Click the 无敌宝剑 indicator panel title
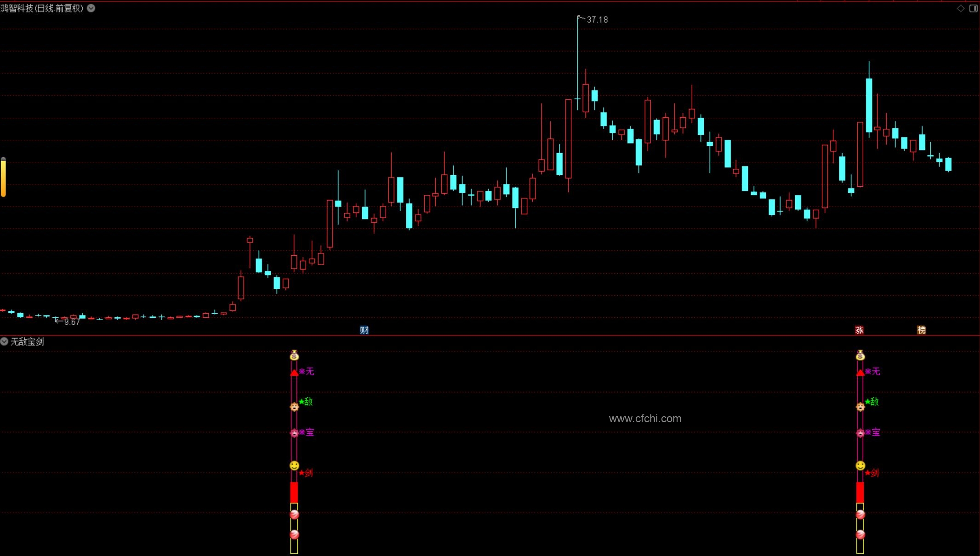The width and height of the screenshot is (980, 556). [27, 342]
